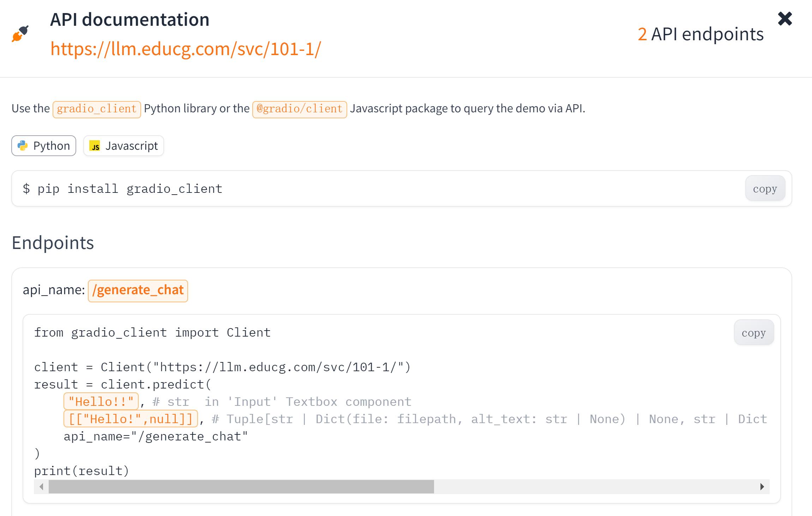The image size is (812, 516).
Task: Close the API documentation panel
Action: coord(785,19)
